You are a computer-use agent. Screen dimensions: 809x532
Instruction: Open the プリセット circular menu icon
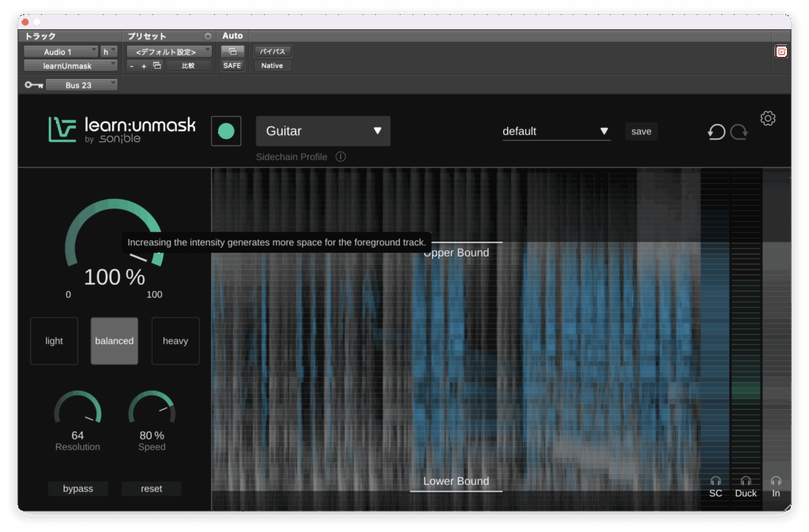click(x=208, y=36)
